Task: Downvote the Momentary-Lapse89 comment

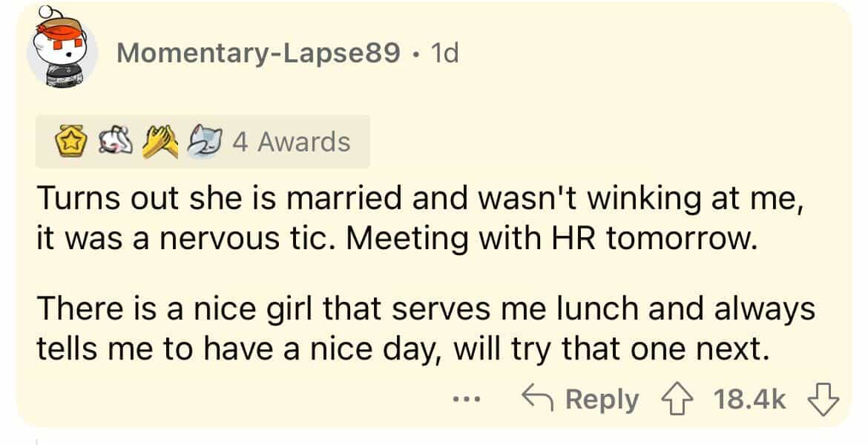Action: (x=823, y=401)
